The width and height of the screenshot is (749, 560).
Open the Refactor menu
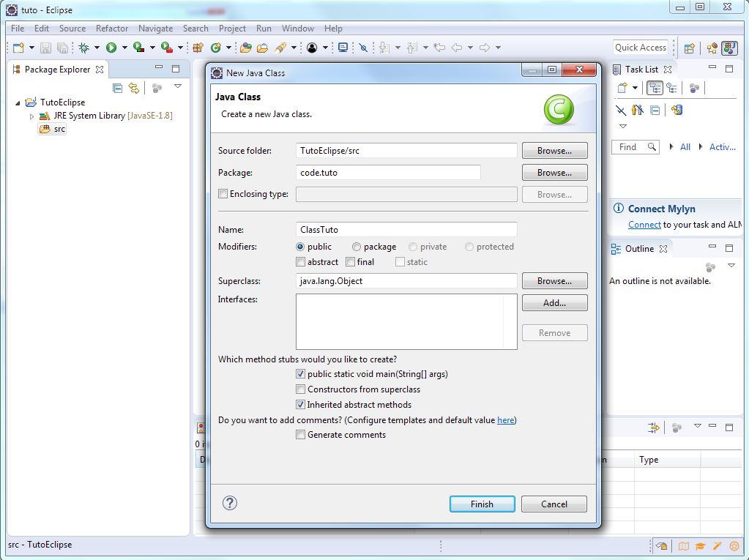112,29
